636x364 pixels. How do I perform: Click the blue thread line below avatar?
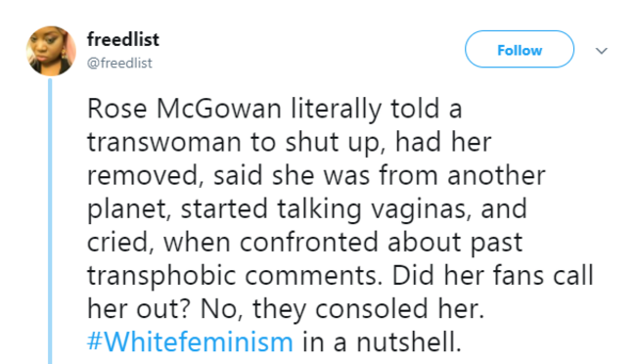tap(50, 221)
